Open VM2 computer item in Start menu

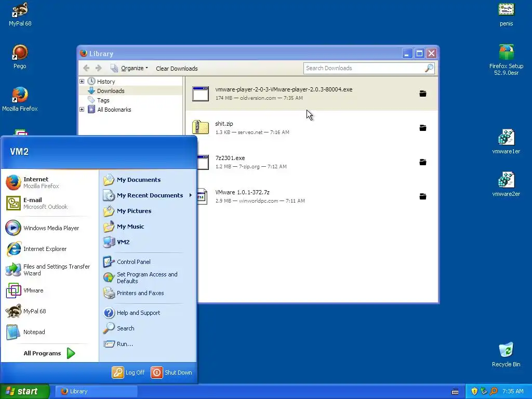(148, 242)
